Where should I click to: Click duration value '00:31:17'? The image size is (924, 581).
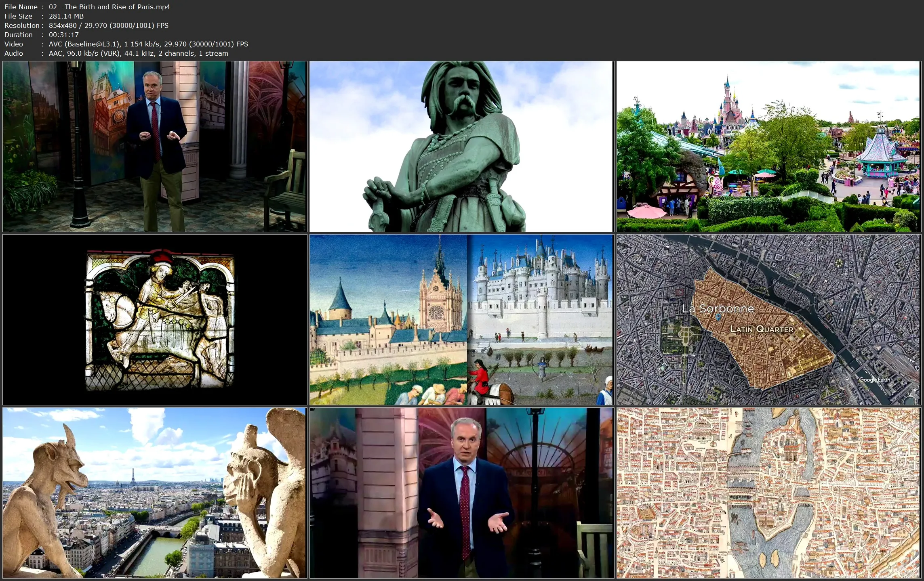pos(64,35)
